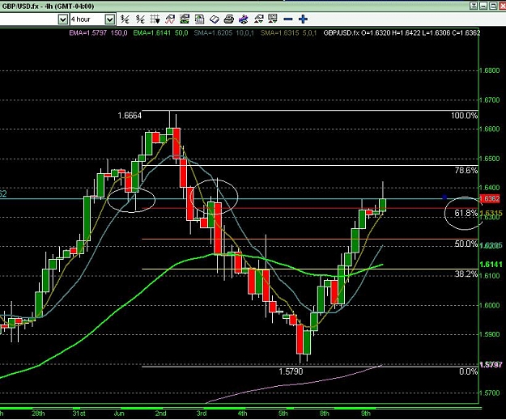Screen dimensions: 506x420
Task: Click the Jun date label on time axis
Action: [119, 414]
